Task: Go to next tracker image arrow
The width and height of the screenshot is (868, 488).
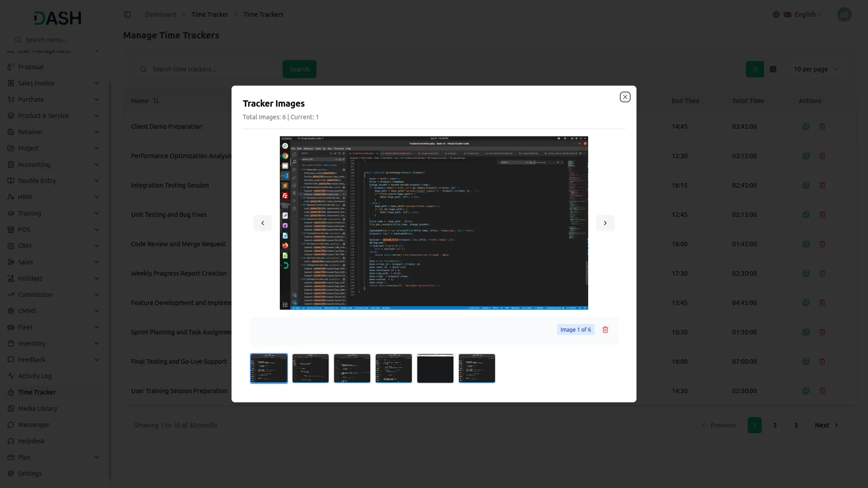Action: point(605,223)
